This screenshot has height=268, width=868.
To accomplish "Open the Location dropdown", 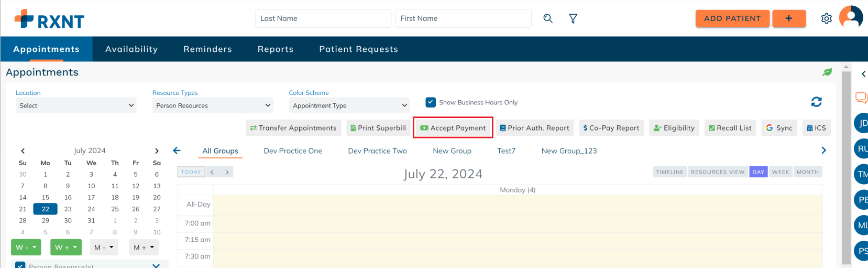I will 76,105.
